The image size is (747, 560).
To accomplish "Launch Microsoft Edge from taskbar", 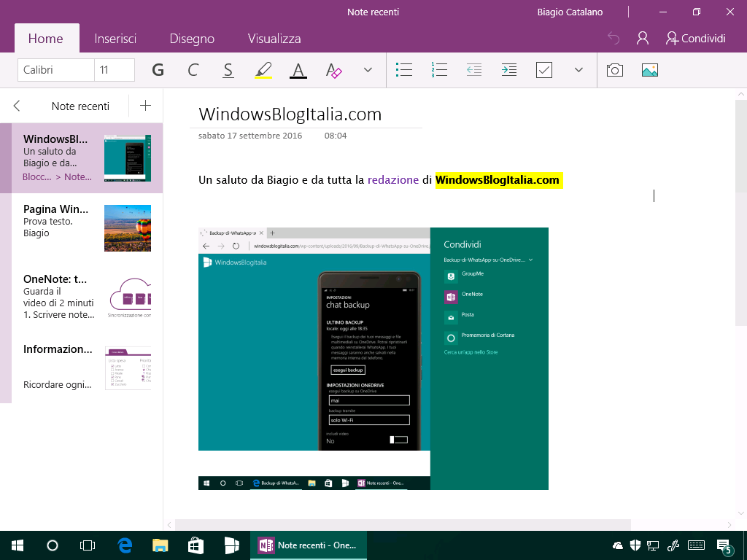I will point(125,545).
